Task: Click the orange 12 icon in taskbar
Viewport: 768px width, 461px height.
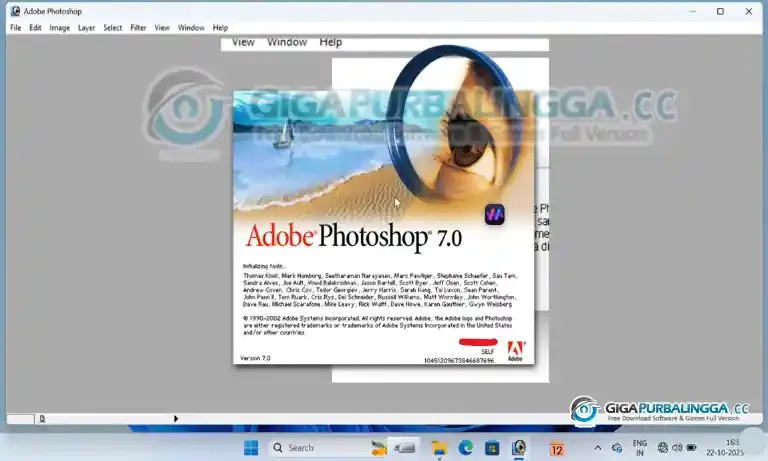Action: click(x=557, y=449)
